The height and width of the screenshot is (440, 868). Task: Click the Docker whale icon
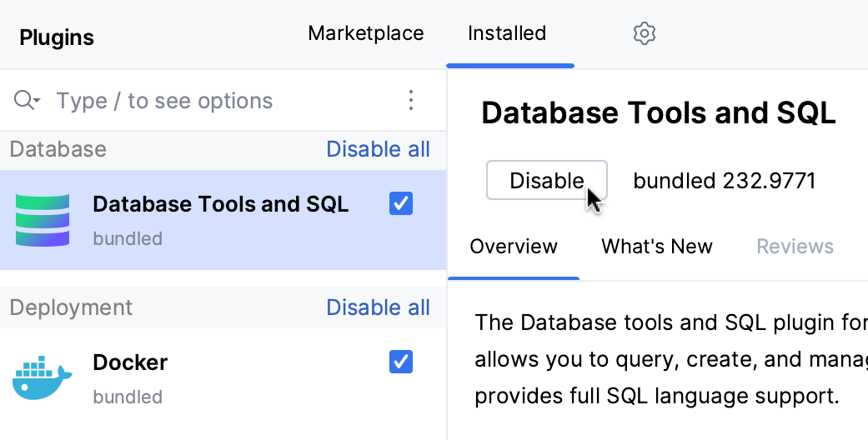coord(43,377)
